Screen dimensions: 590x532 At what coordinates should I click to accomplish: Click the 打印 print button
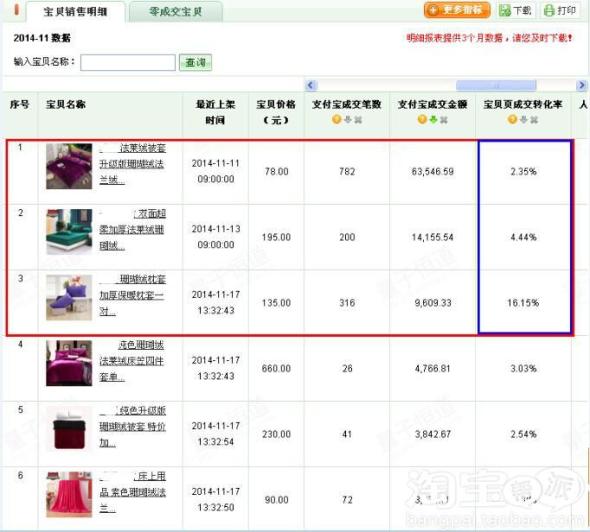pyautogui.click(x=561, y=10)
